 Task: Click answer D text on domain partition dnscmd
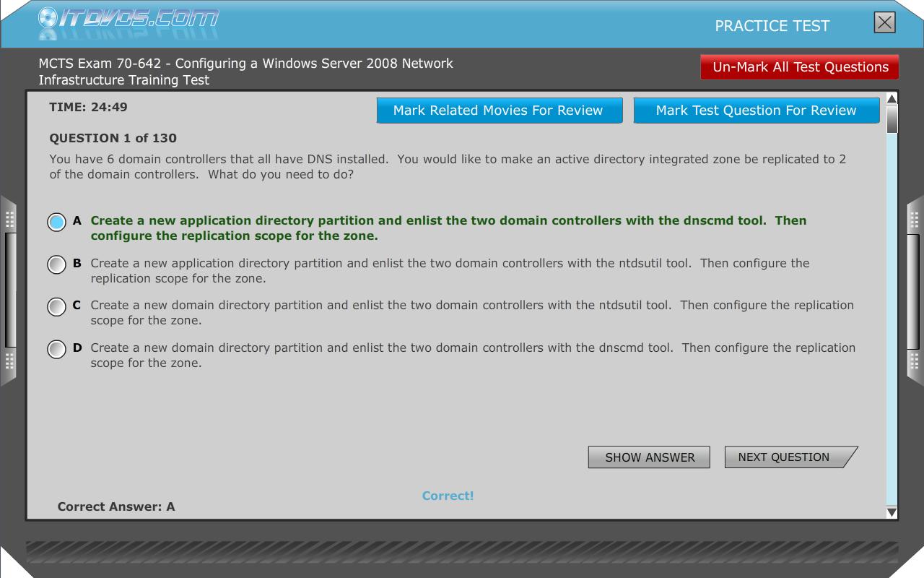pos(473,355)
